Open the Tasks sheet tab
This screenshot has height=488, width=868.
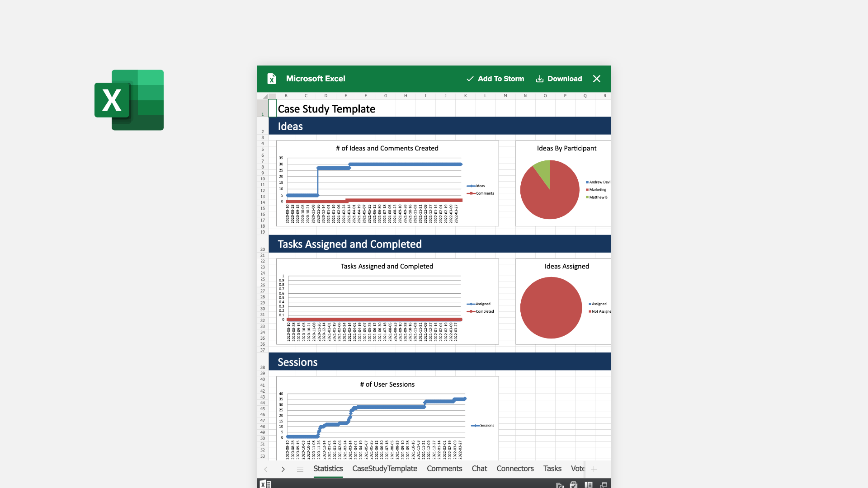point(552,469)
